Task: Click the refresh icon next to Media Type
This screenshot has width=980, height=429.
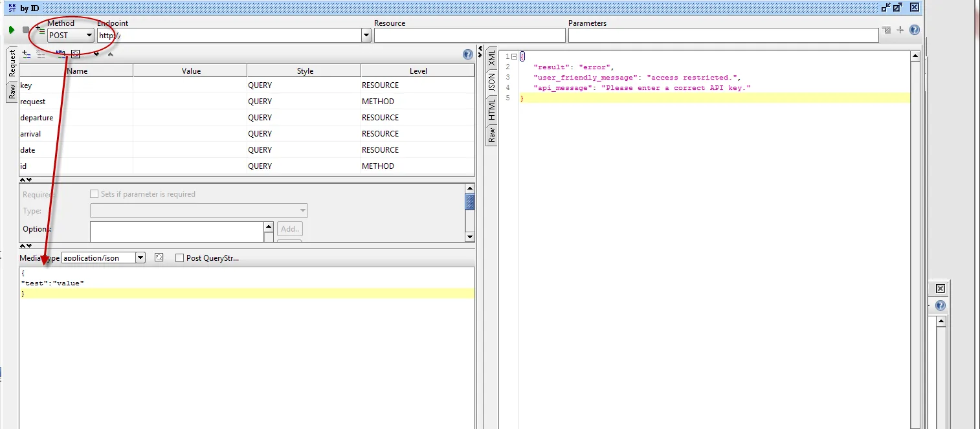Action: point(159,258)
